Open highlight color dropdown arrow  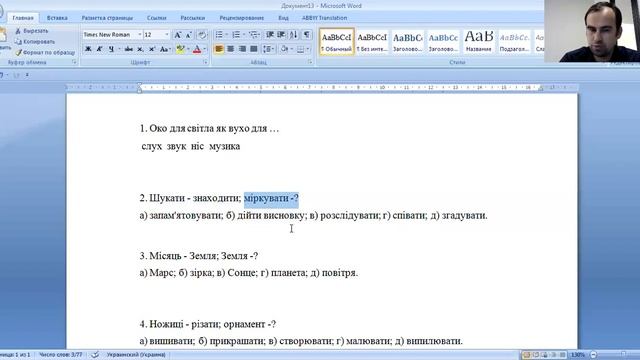[188, 49]
